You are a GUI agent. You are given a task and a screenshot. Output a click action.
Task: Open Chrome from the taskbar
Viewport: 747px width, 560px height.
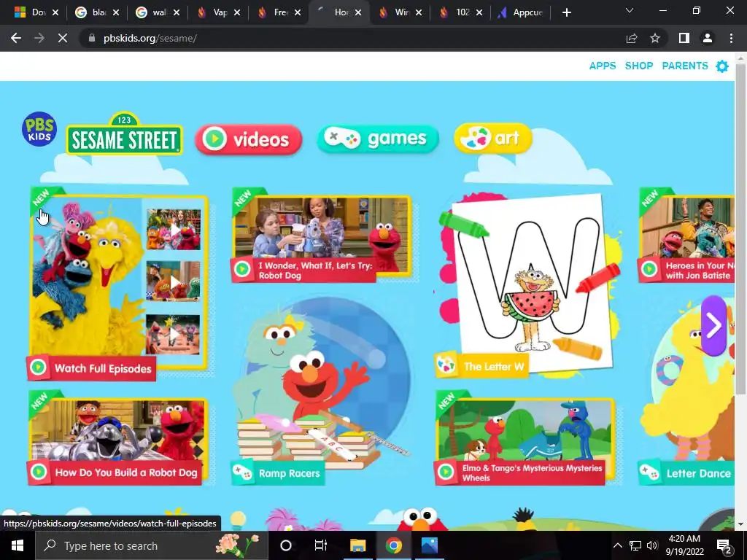click(x=393, y=545)
